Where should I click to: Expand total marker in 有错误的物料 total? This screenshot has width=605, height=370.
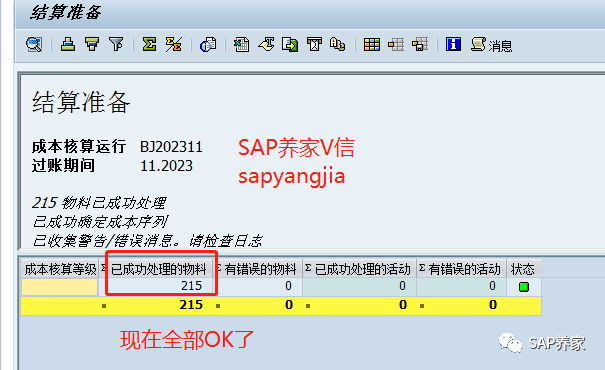coord(218,306)
